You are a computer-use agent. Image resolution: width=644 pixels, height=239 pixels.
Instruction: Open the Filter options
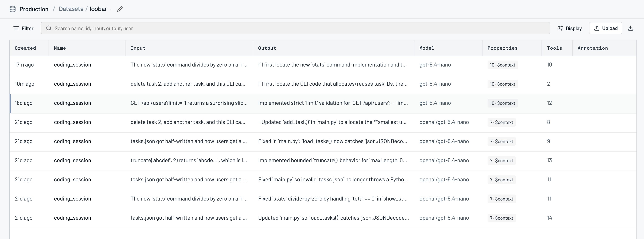click(x=23, y=28)
